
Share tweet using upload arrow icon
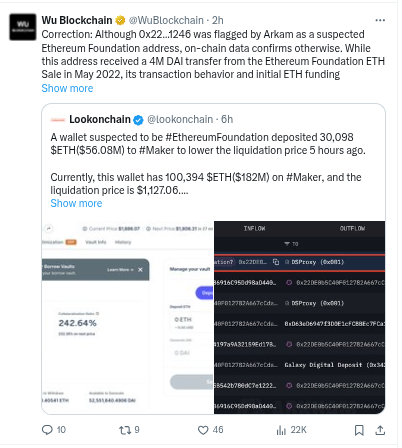[x=380, y=430]
